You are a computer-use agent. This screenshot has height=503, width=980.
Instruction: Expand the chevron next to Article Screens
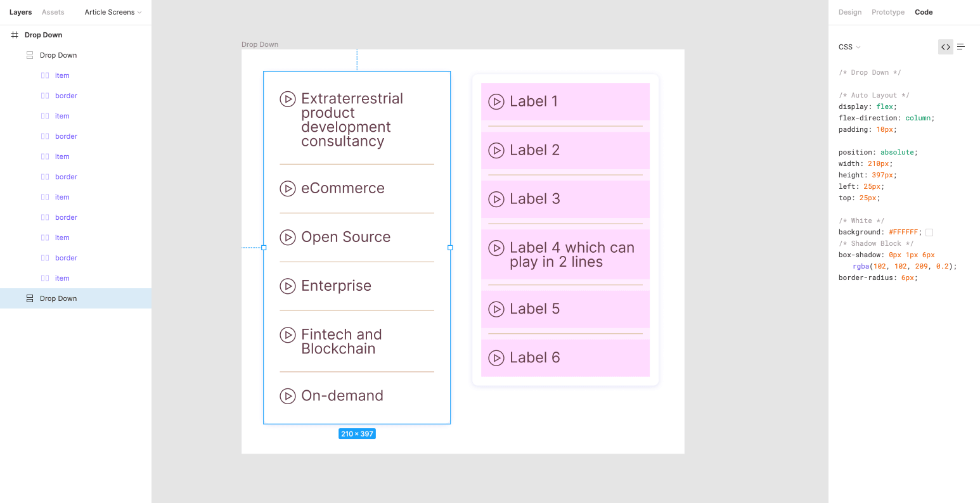[x=141, y=12]
